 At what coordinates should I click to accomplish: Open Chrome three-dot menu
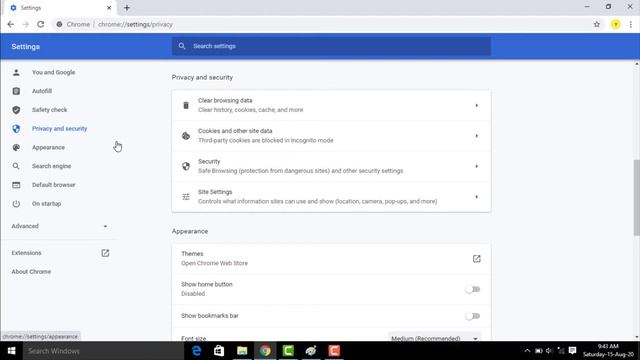631,24
